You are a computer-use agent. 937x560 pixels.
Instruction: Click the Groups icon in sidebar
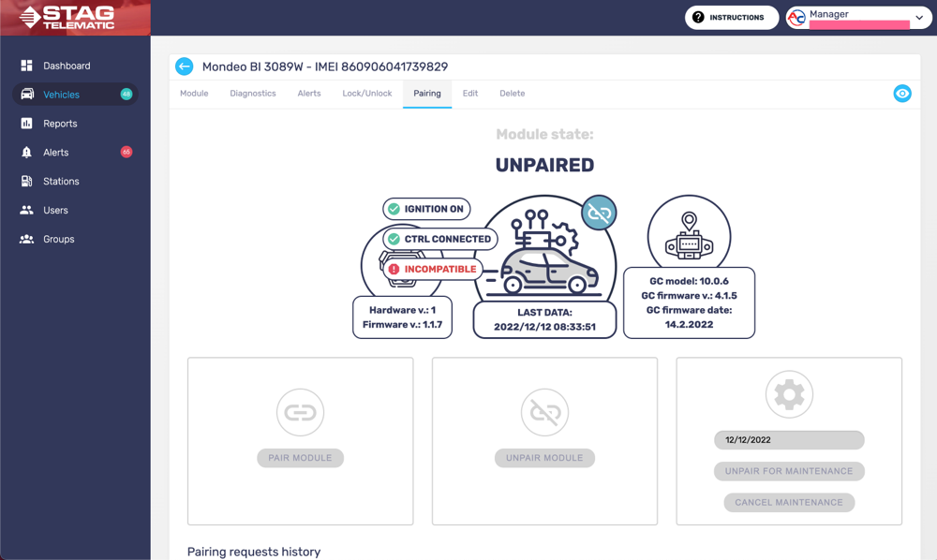coord(26,239)
